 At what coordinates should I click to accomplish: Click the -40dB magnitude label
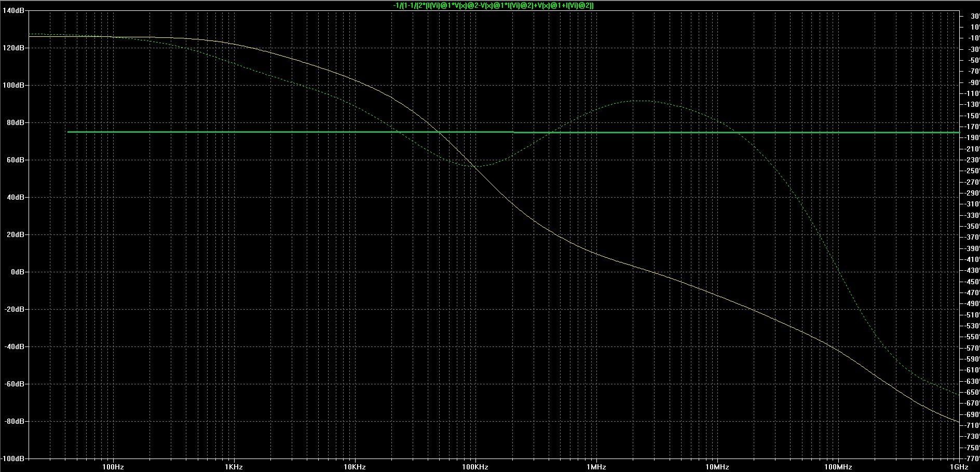[13, 346]
